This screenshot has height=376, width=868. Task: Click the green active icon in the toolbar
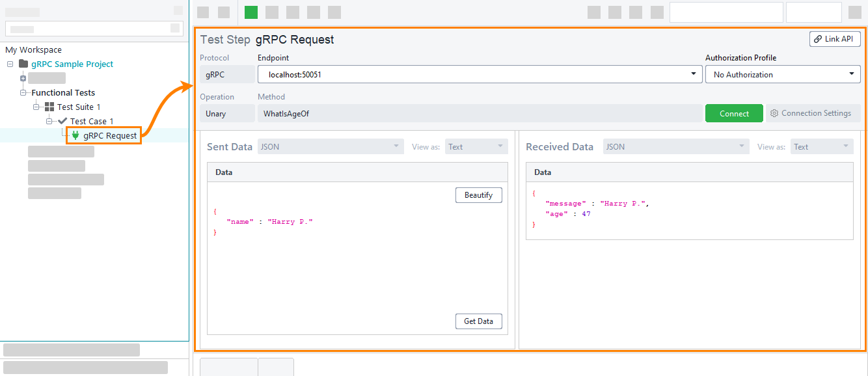pyautogui.click(x=251, y=12)
